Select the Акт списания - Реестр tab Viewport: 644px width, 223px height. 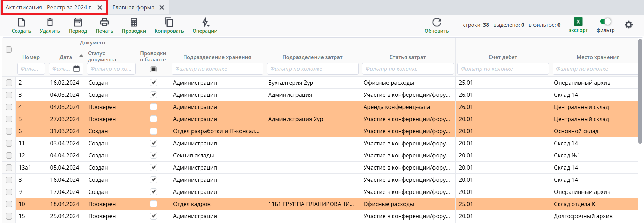click(49, 7)
